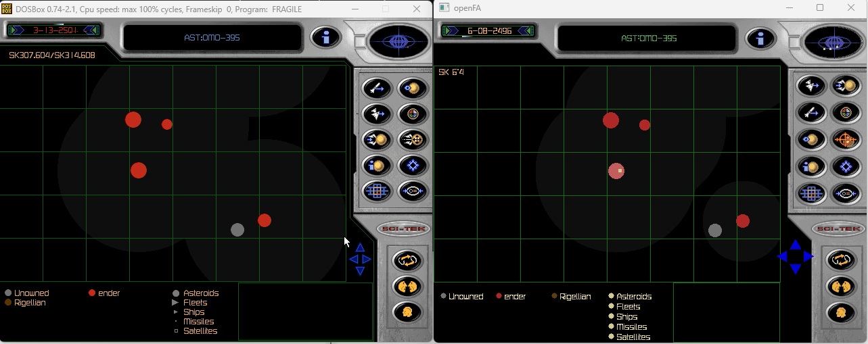Select the multicolor target circle icon in DOSBox

coord(411,114)
